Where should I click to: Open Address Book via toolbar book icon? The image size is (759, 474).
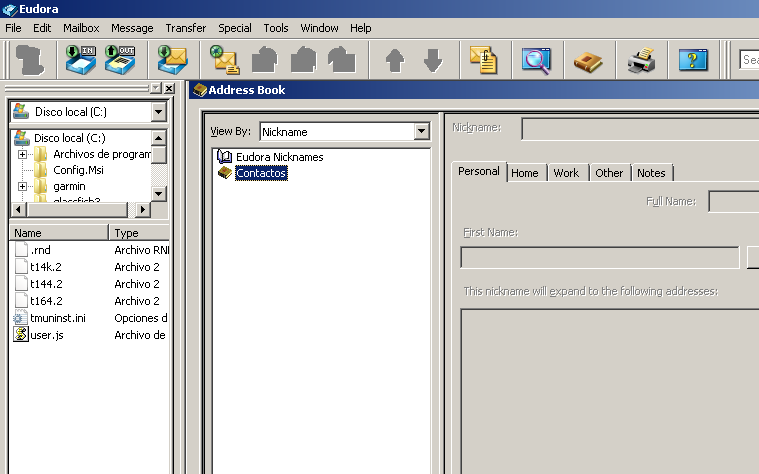[588, 61]
